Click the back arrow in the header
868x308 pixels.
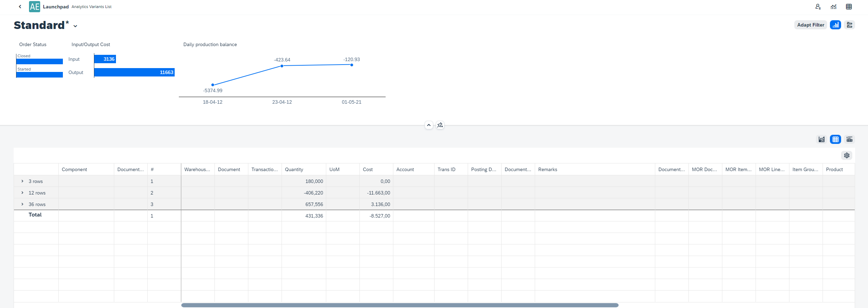20,7
